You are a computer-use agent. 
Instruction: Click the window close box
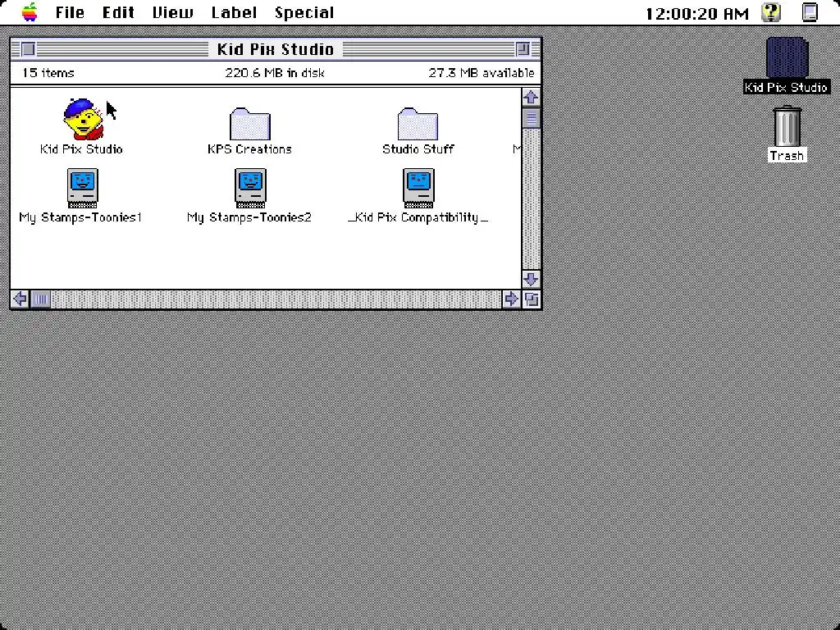tap(29, 49)
